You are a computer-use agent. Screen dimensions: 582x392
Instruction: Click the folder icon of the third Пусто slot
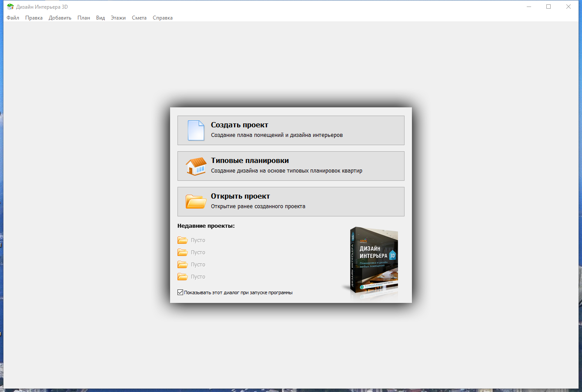click(x=183, y=264)
